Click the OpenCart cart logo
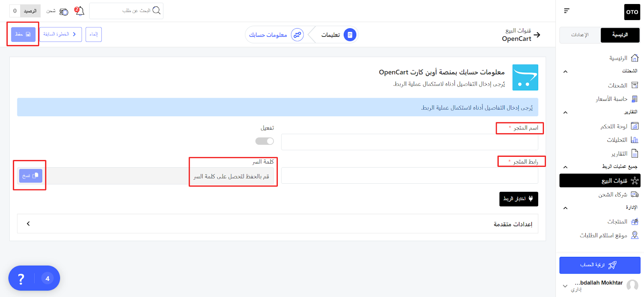 pyautogui.click(x=525, y=77)
